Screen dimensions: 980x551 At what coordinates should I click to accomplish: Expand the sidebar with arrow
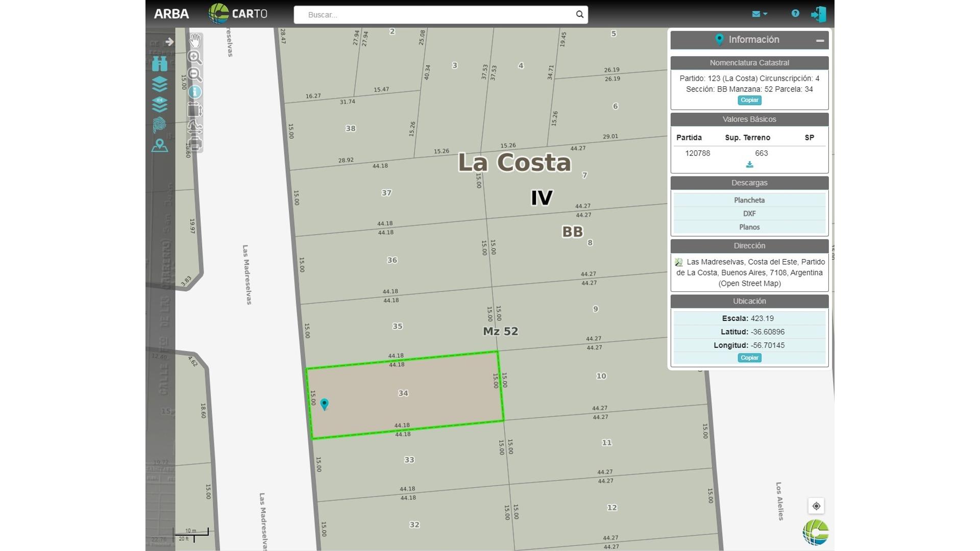169,42
